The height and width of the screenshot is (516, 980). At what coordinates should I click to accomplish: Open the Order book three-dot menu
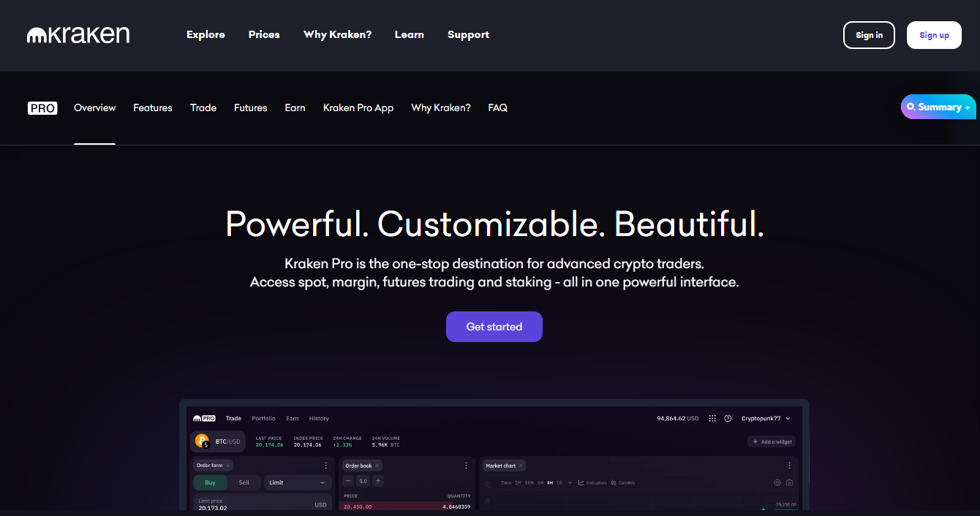(467, 466)
